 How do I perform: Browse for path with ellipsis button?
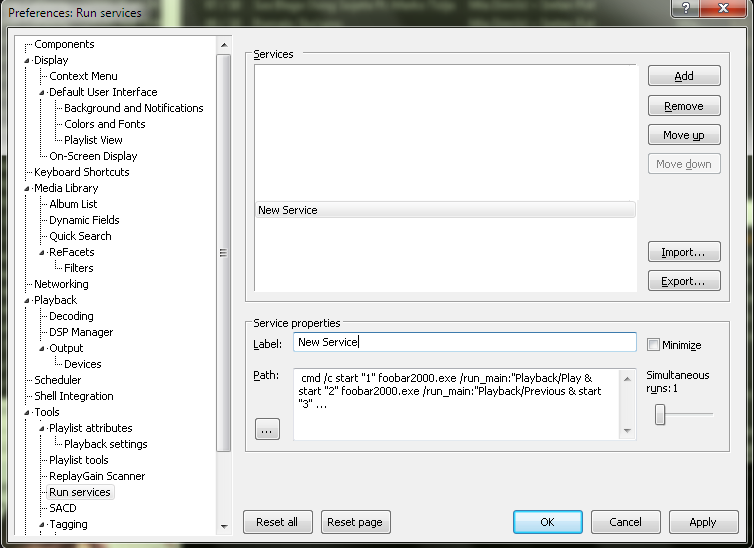click(x=267, y=429)
